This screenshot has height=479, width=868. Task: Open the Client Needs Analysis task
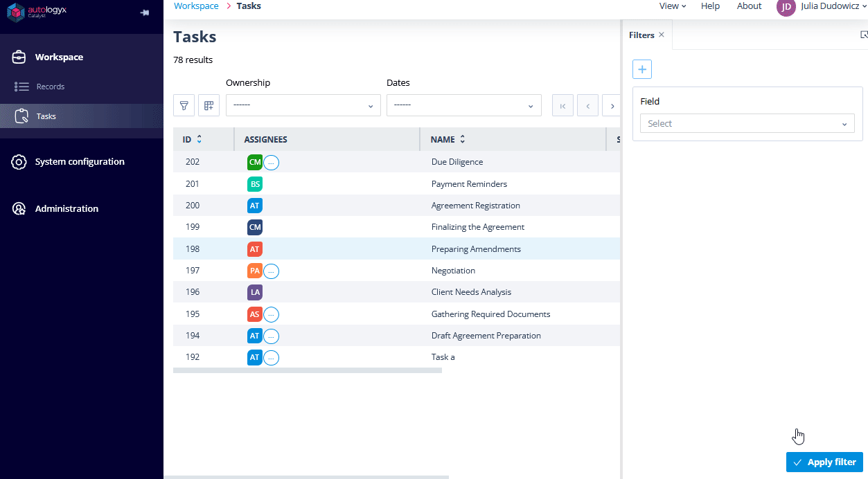(471, 292)
